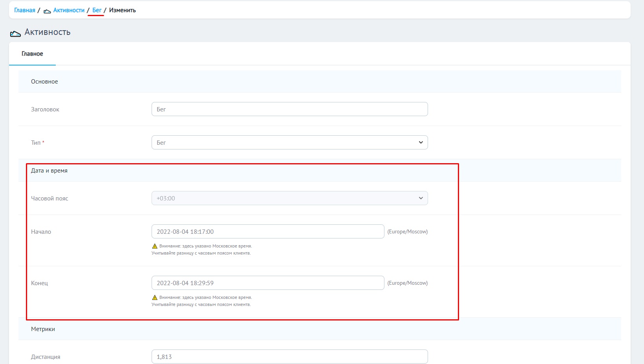644x364 pixels.
Task: Expand the Часовой пояс +03:00 dropdown
Action: [x=289, y=198]
